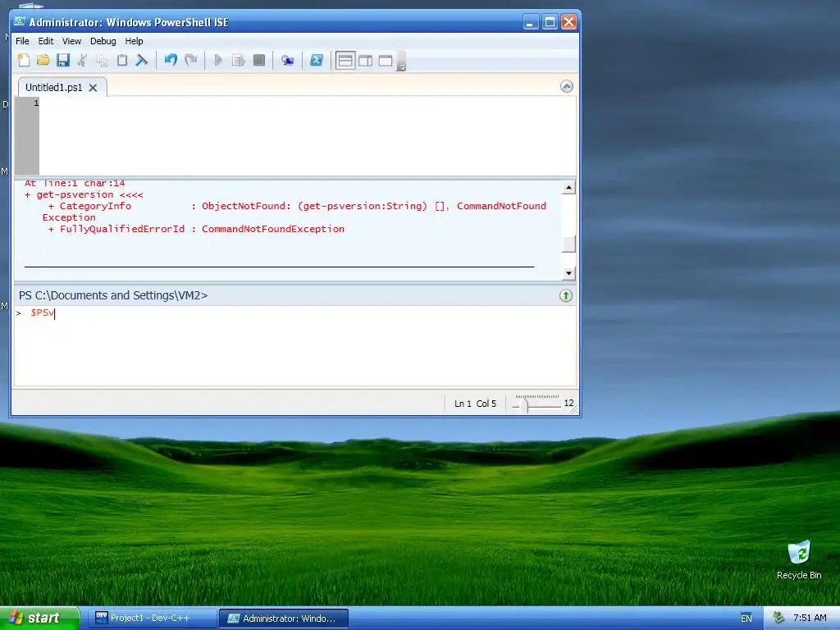Click the PS C:\Documents and Settings\VM2> prompt
The width and height of the screenshot is (840, 630).
coord(113,295)
